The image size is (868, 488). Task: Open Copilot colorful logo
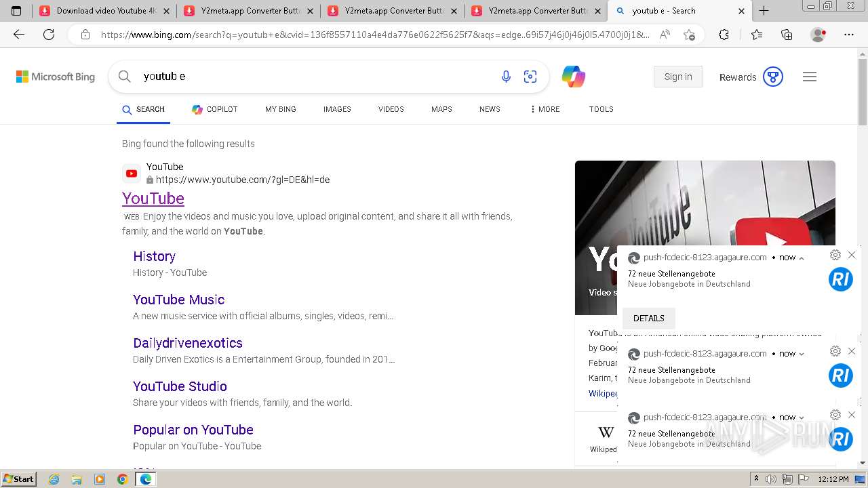[574, 77]
